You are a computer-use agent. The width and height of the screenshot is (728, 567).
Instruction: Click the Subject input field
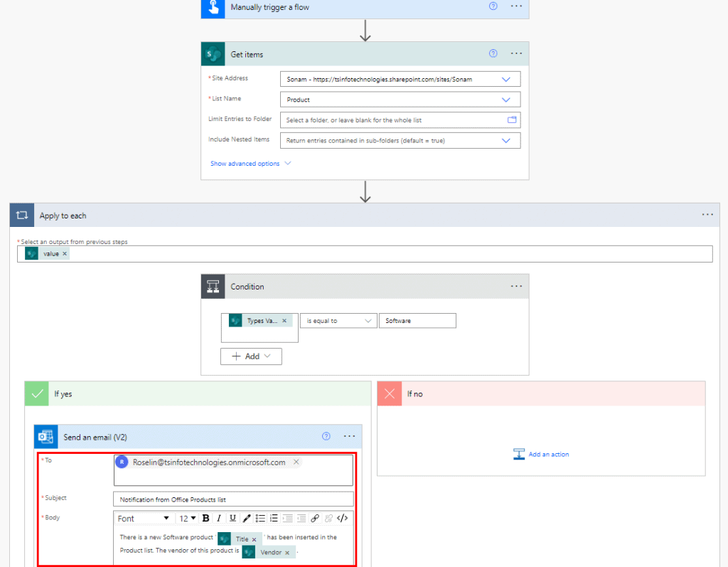(233, 499)
